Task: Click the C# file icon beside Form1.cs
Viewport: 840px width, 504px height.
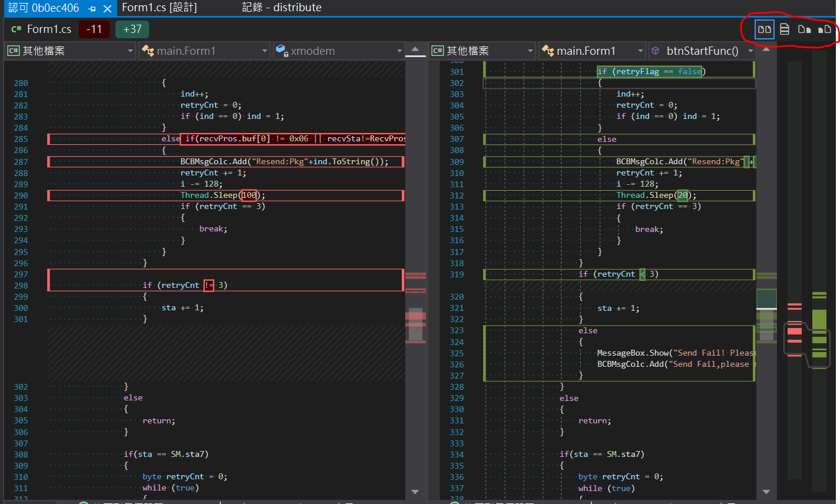Action: [16, 29]
